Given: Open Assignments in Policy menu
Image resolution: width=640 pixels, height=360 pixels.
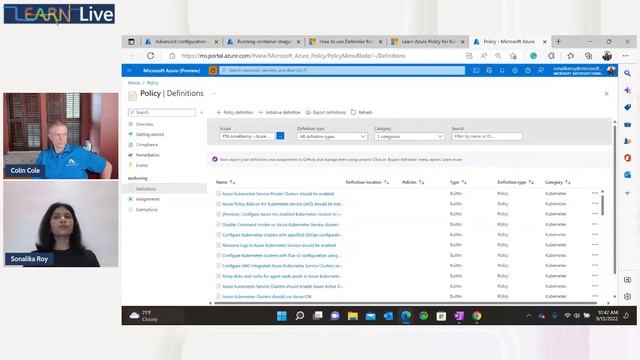Looking at the screenshot, I should coord(148,199).
